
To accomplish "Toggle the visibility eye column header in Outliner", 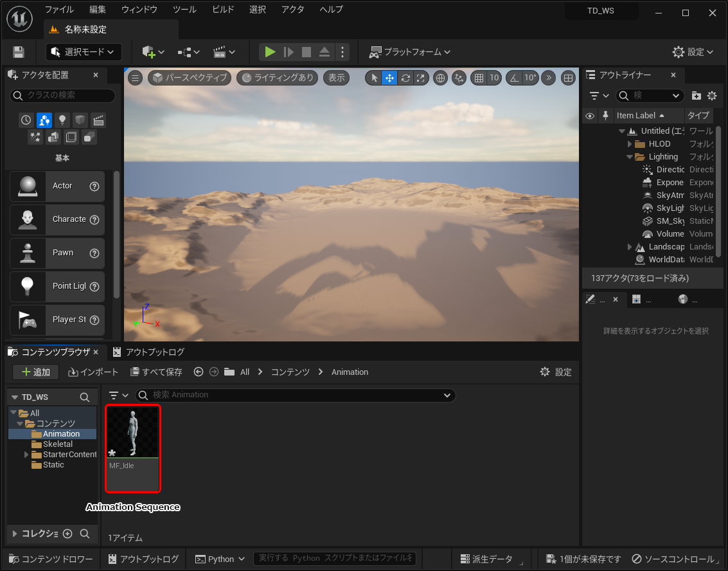I will 590,116.
